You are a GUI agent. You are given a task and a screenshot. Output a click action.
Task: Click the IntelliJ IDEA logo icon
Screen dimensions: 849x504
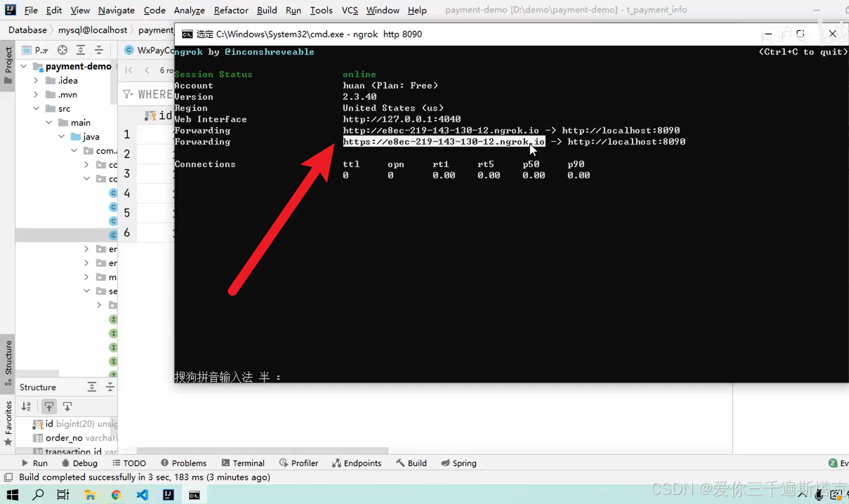tap(10, 9)
